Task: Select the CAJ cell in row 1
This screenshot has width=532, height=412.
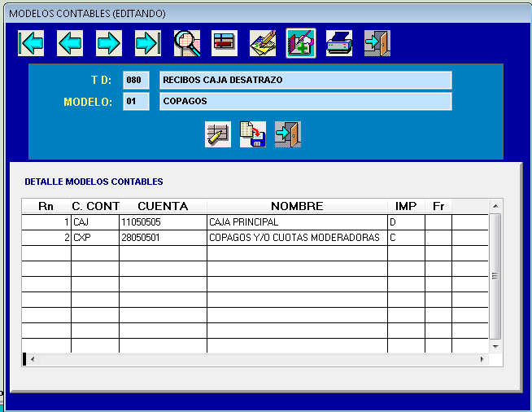Action: pos(95,222)
